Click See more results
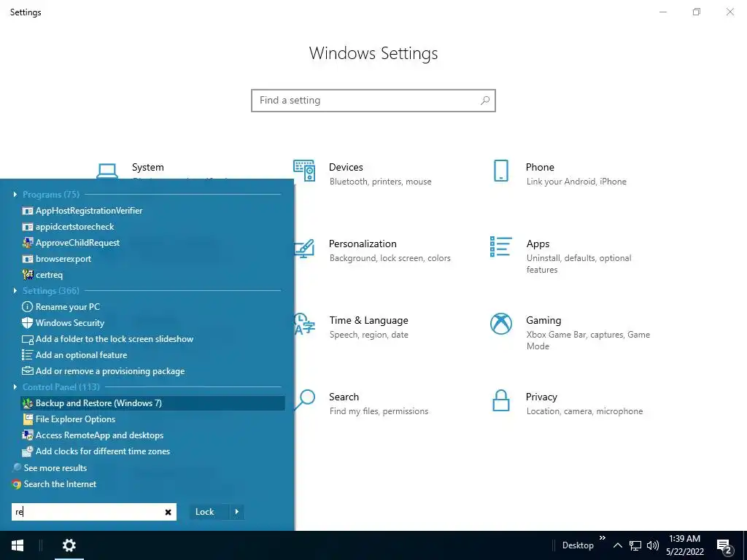This screenshot has width=747, height=560. click(x=55, y=468)
